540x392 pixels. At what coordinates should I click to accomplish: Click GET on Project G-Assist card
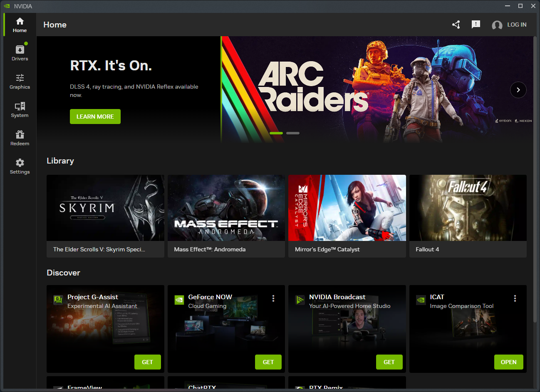tap(147, 362)
